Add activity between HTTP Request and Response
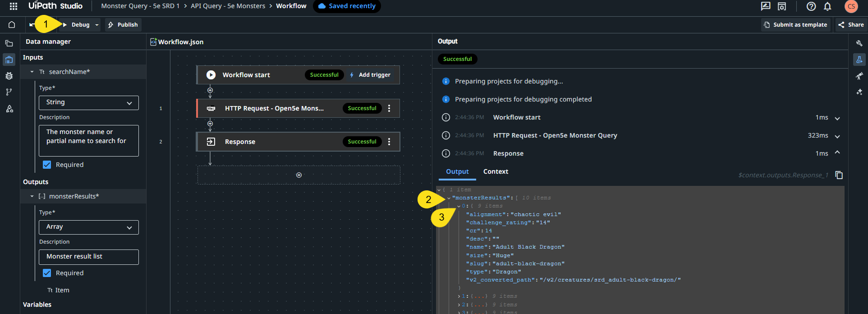 (210, 124)
